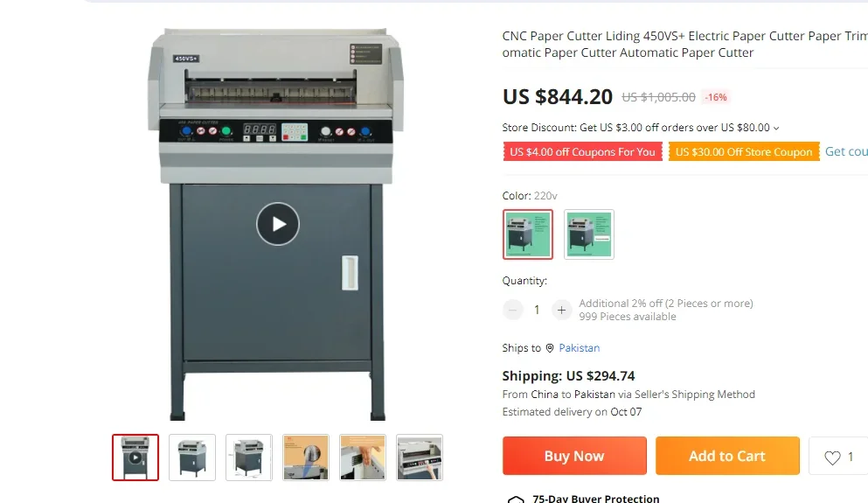This screenshot has height=503, width=868.
Task: Select the first video thumbnail in gallery
Action: point(135,458)
